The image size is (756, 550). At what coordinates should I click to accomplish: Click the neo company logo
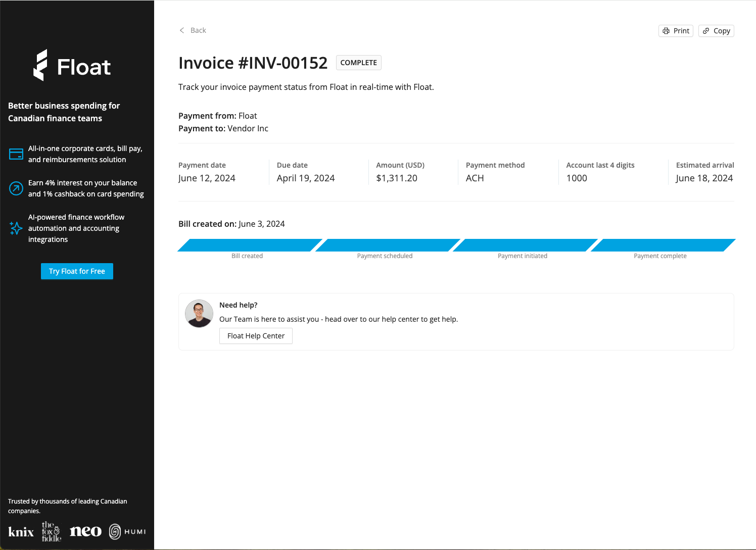tap(85, 531)
